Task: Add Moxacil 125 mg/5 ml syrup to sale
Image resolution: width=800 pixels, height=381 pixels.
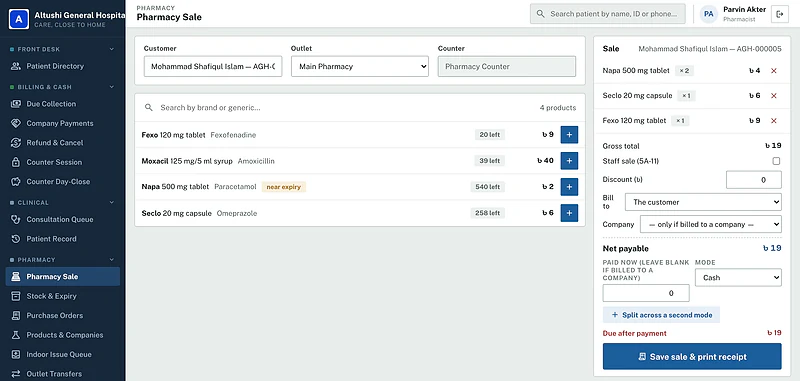Action: tap(569, 161)
